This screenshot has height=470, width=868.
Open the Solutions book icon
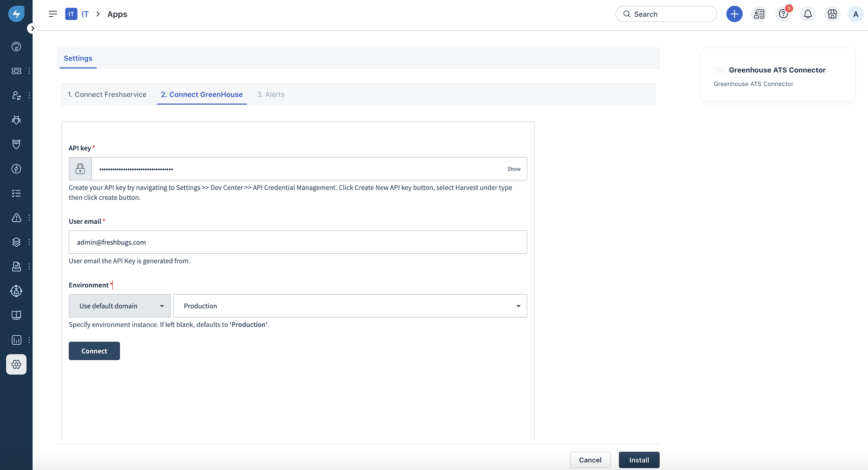point(16,315)
